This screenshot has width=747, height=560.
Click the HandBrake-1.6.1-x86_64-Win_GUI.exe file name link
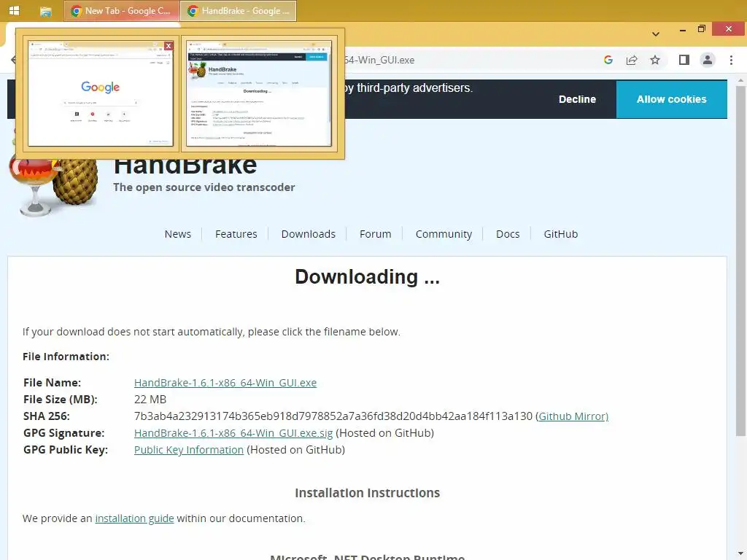[x=225, y=383]
